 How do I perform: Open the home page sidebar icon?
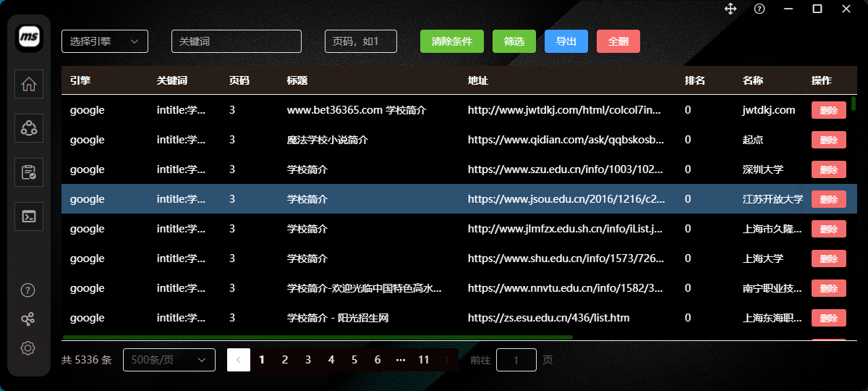(x=29, y=84)
